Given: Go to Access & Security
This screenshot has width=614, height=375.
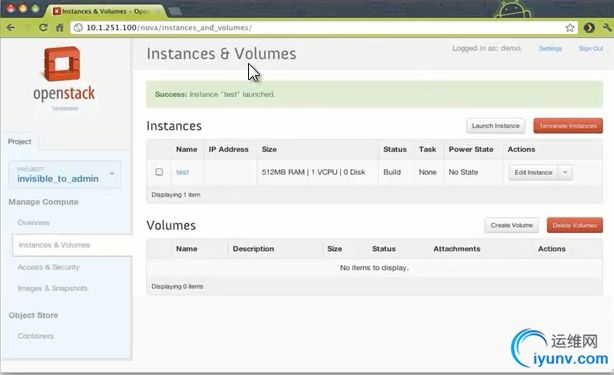Looking at the screenshot, I should coord(49,267).
